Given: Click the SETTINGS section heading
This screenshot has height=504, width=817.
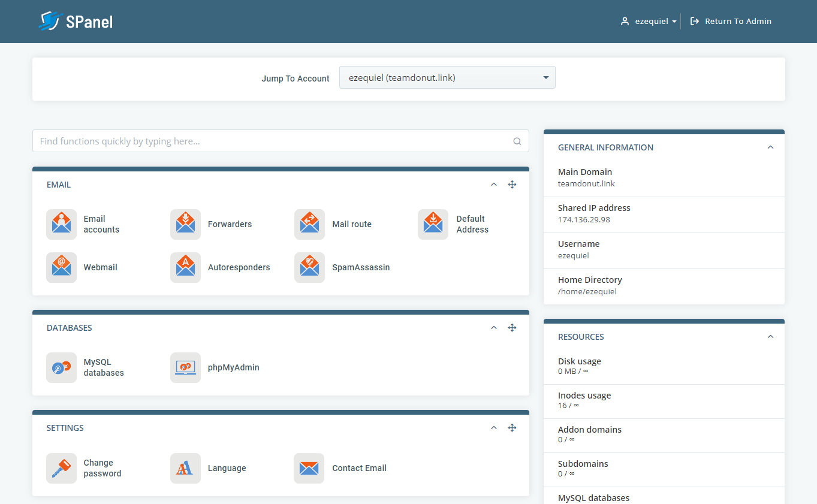Looking at the screenshot, I should [x=65, y=428].
